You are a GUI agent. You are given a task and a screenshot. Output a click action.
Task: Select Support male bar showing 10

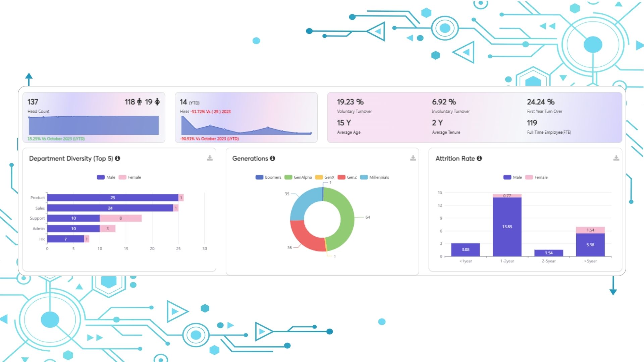[73, 218]
